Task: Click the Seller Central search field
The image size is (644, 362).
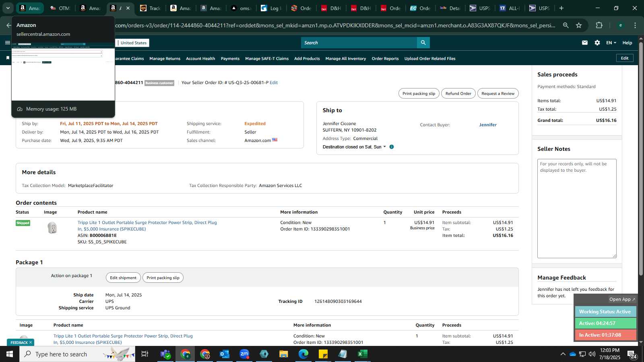Action: 359,43
